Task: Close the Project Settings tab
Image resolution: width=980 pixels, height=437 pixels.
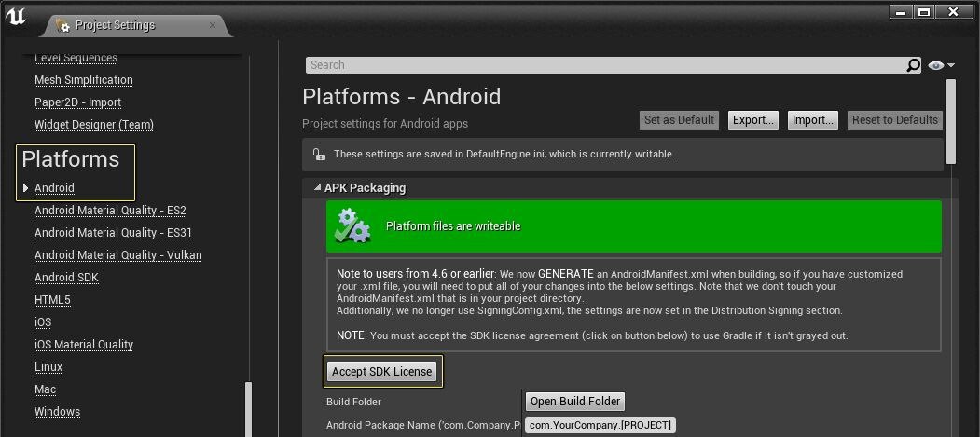Action: click(x=213, y=25)
